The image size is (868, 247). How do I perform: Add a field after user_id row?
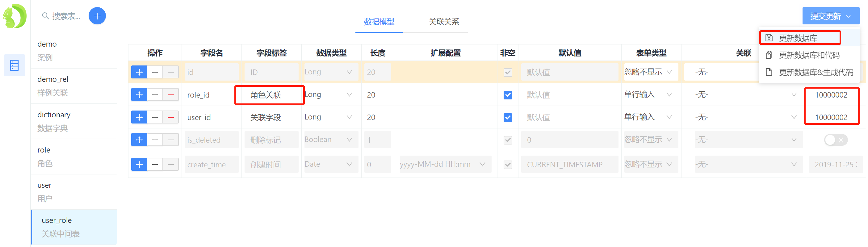(155, 117)
